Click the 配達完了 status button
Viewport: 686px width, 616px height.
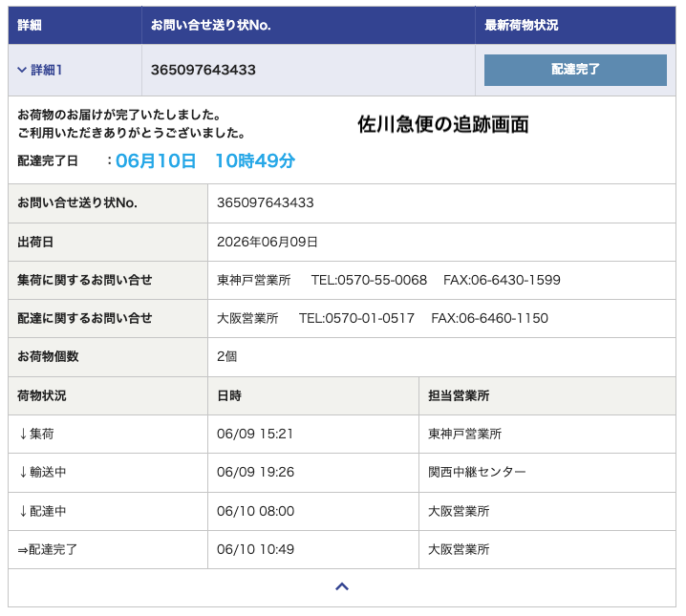[x=575, y=70]
